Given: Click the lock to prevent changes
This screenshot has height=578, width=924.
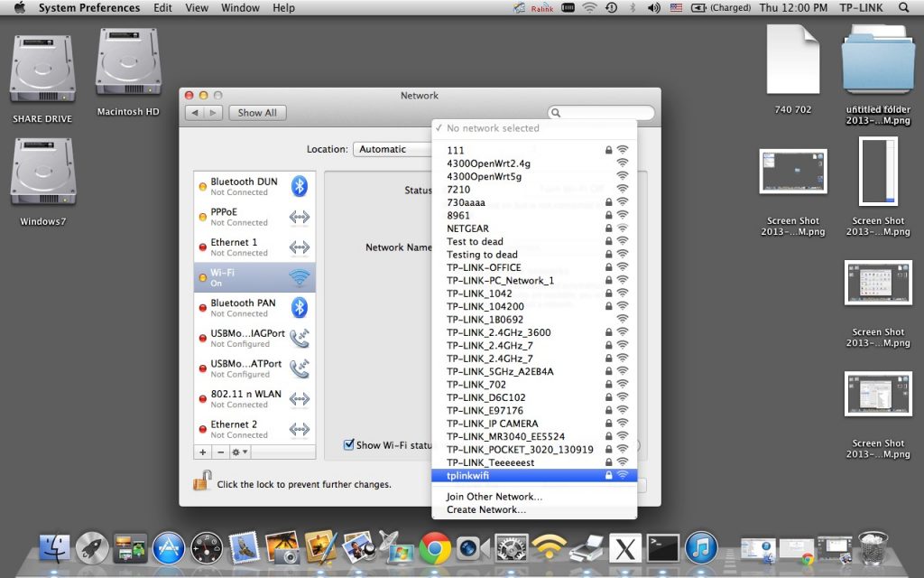Looking at the screenshot, I should [202, 480].
